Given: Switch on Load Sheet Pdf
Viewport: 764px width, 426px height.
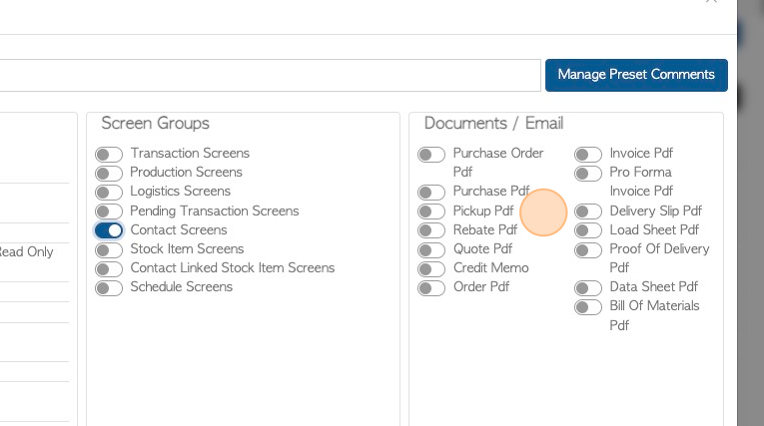Looking at the screenshot, I should pos(588,231).
